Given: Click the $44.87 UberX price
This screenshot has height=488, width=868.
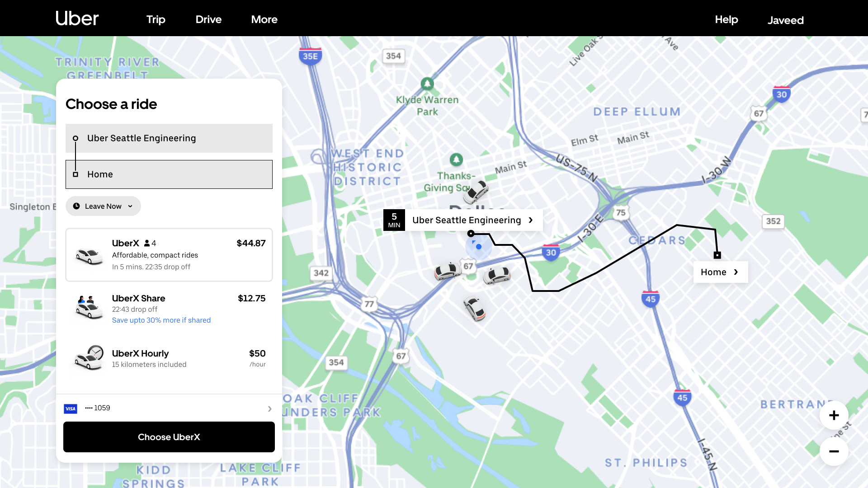Looking at the screenshot, I should click(x=251, y=244).
